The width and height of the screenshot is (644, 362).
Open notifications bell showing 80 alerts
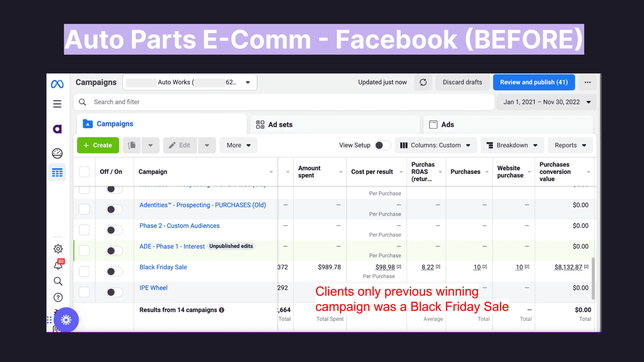tap(58, 265)
